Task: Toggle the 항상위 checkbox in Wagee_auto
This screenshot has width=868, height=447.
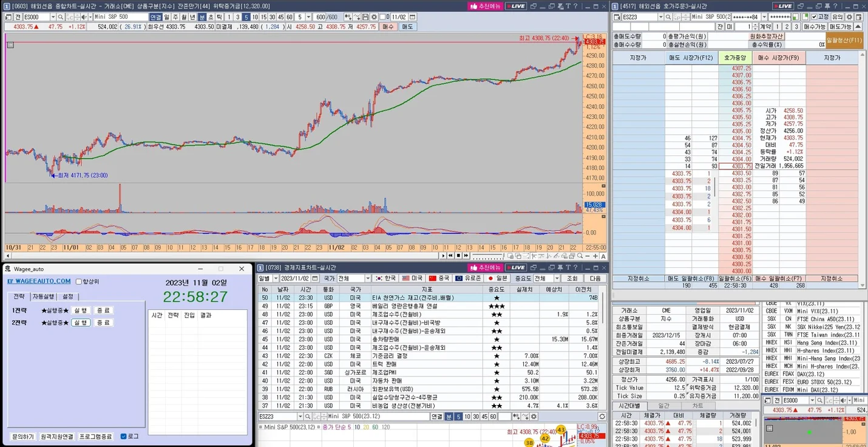Action: pos(78,281)
